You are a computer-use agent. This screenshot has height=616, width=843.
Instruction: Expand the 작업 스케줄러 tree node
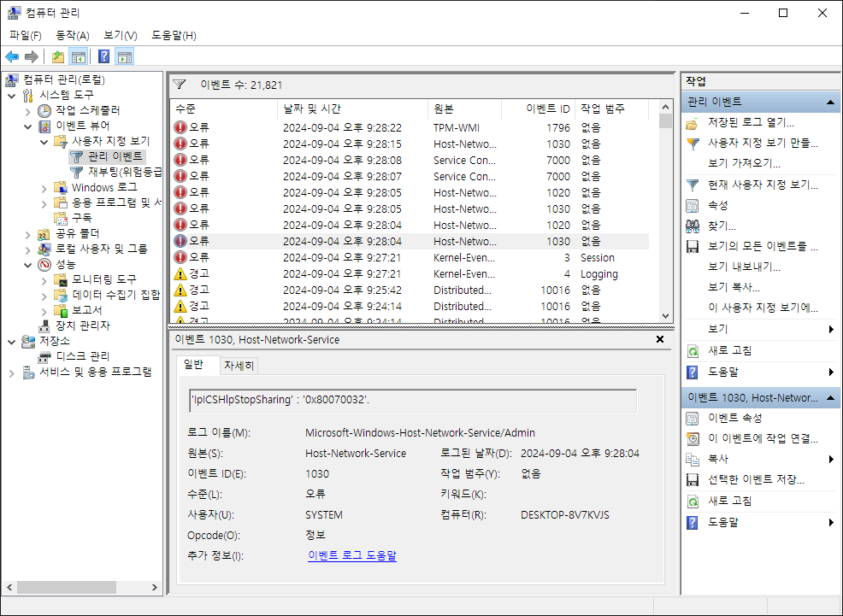pyautogui.click(x=28, y=111)
